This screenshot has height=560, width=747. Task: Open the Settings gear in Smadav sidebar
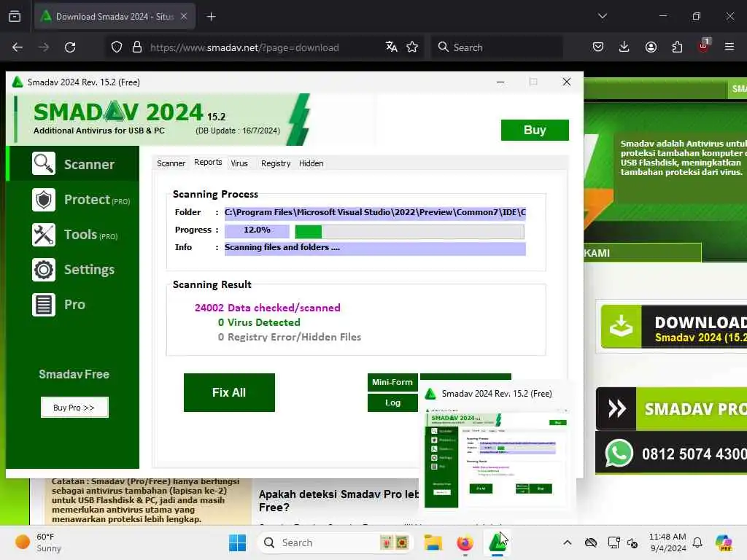coord(43,270)
